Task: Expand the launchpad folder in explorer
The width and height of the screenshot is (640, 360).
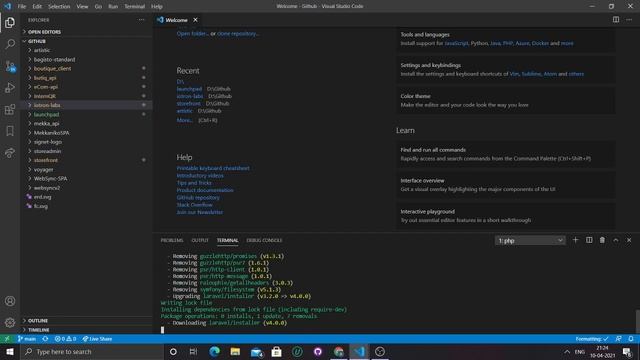Action: click(86, 114)
